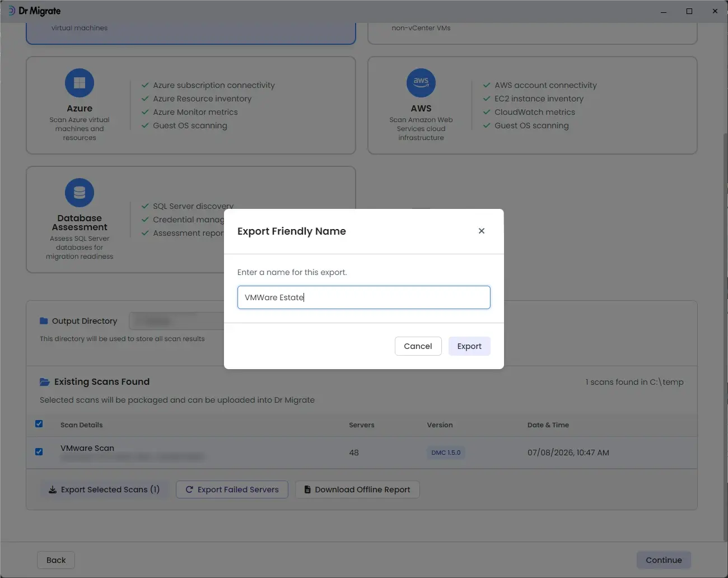Select the Azure scan icon
Viewport: 728px width, 578px height.
coord(80,83)
